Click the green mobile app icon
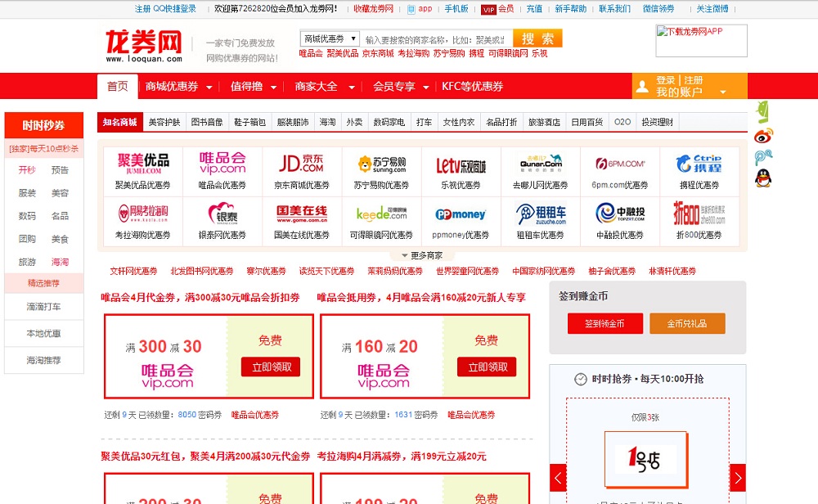The width and height of the screenshot is (818, 504). (x=762, y=111)
